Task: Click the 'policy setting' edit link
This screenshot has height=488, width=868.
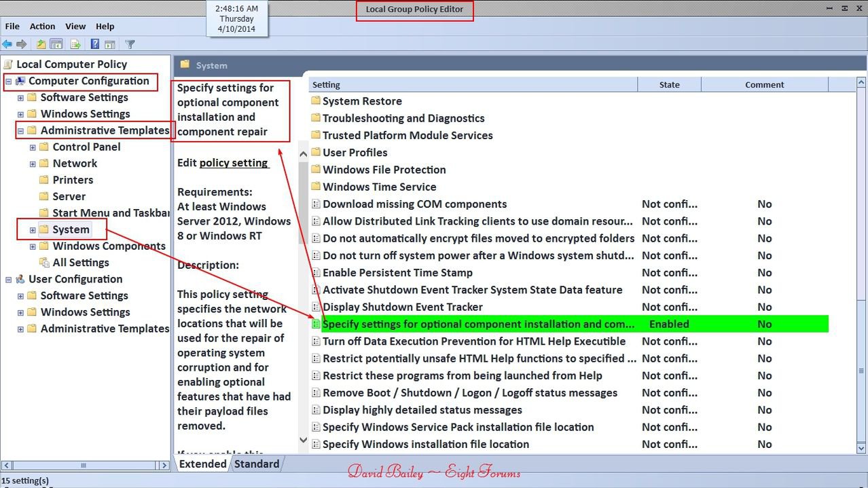Action: [234, 163]
